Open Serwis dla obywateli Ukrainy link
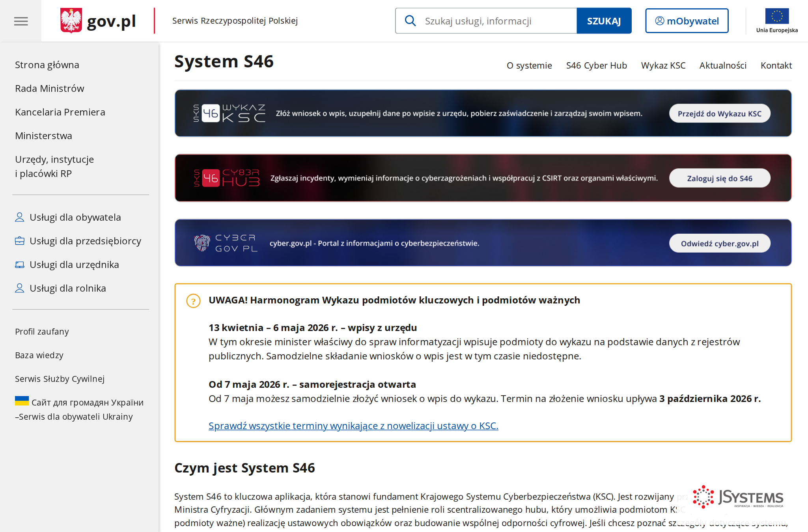The width and height of the screenshot is (808, 532). coord(79,409)
